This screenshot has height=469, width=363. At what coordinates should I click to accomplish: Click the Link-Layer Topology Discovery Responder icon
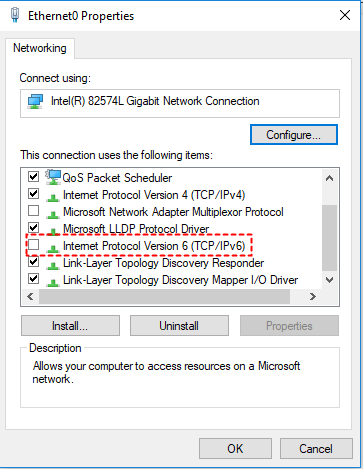click(x=53, y=266)
